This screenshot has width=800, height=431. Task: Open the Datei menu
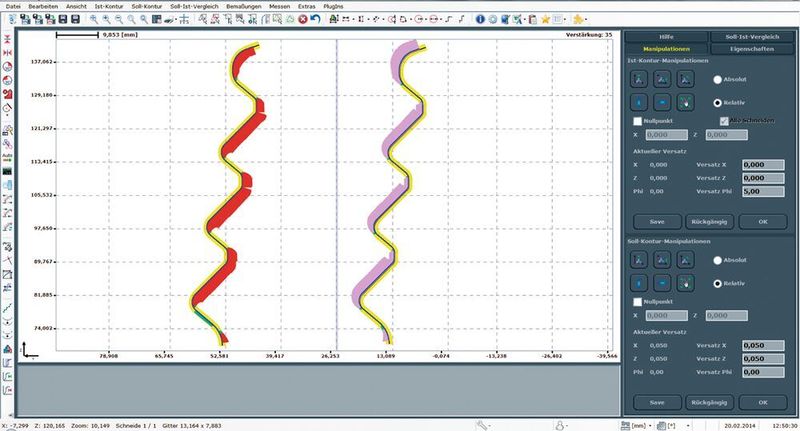[x=13, y=7]
